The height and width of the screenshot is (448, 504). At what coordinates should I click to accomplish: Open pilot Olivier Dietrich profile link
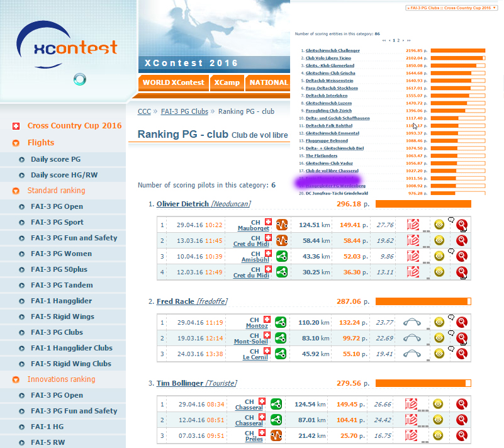click(203, 204)
